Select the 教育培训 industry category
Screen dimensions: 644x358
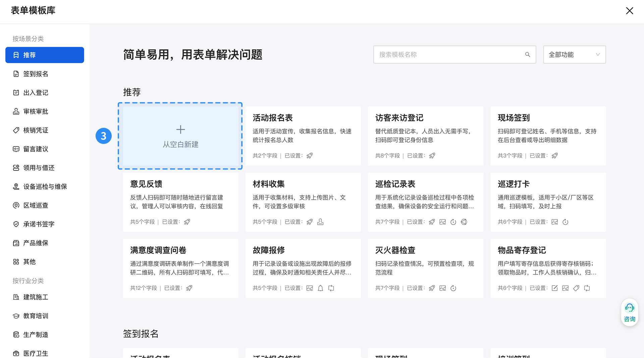36,316
